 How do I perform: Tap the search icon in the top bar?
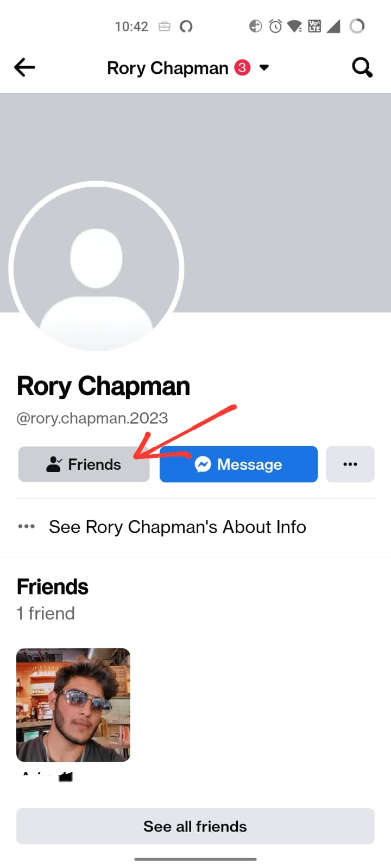pos(362,67)
